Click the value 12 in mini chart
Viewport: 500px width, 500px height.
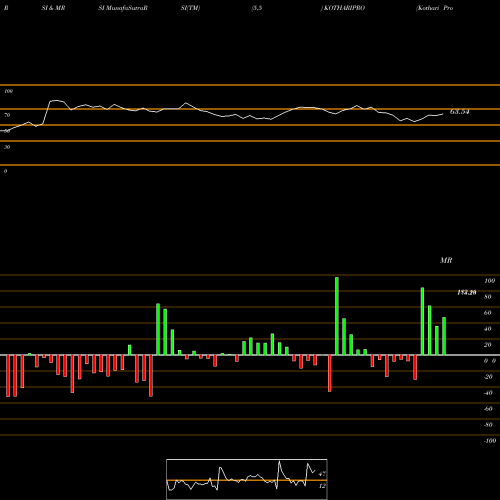(322, 486)
